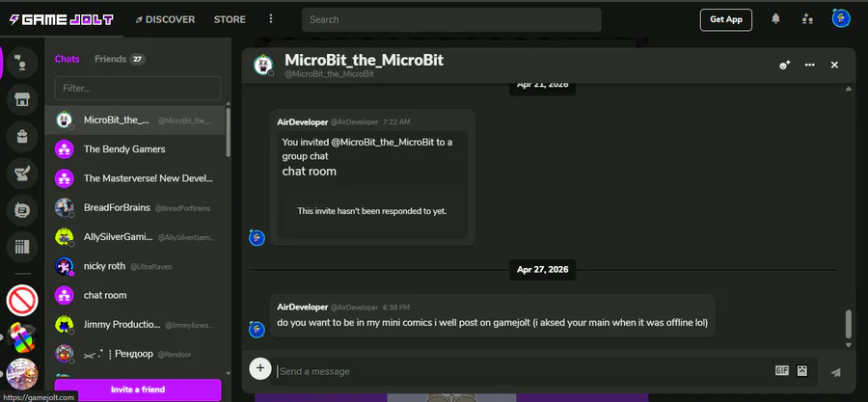868x402 pixels.
Task: Click AirDeveloper name on 6:38 PM message
Action: pyautogui.click(x=302, y=307)
